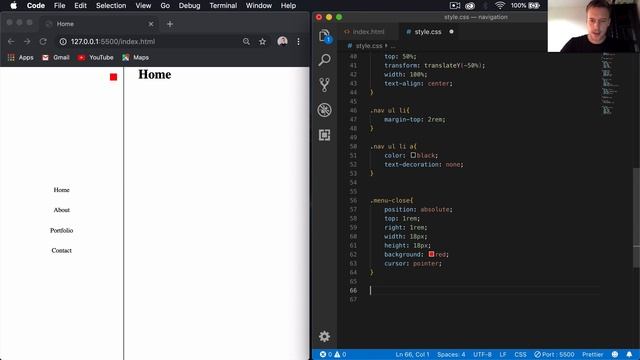Open the notifications bell in status bar
Image resolution: width=640 pixels, height=360 pixels.
coord(629,354)
